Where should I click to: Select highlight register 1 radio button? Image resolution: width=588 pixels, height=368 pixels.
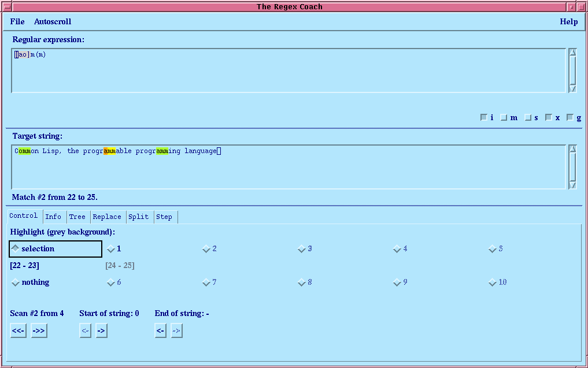[111, 249]
